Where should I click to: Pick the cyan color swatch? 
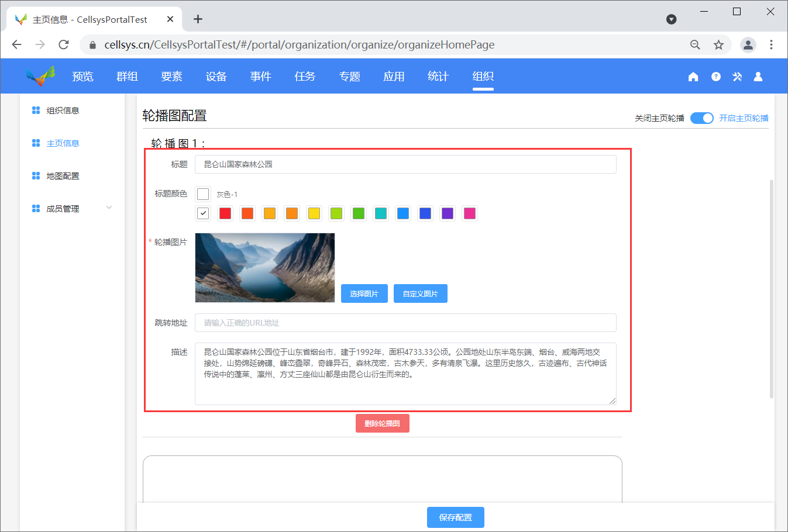pos(381,213)
